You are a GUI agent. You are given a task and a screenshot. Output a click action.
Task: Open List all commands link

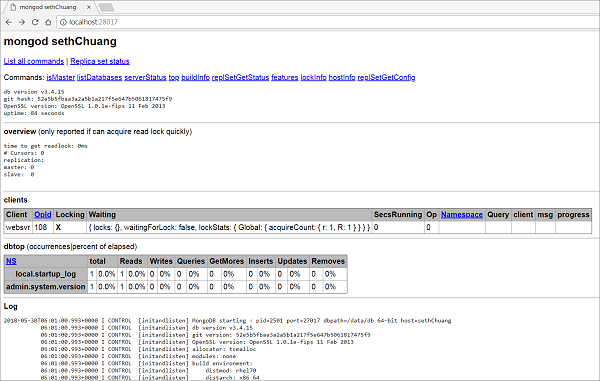pyautogui.click(x=34, y=61)
